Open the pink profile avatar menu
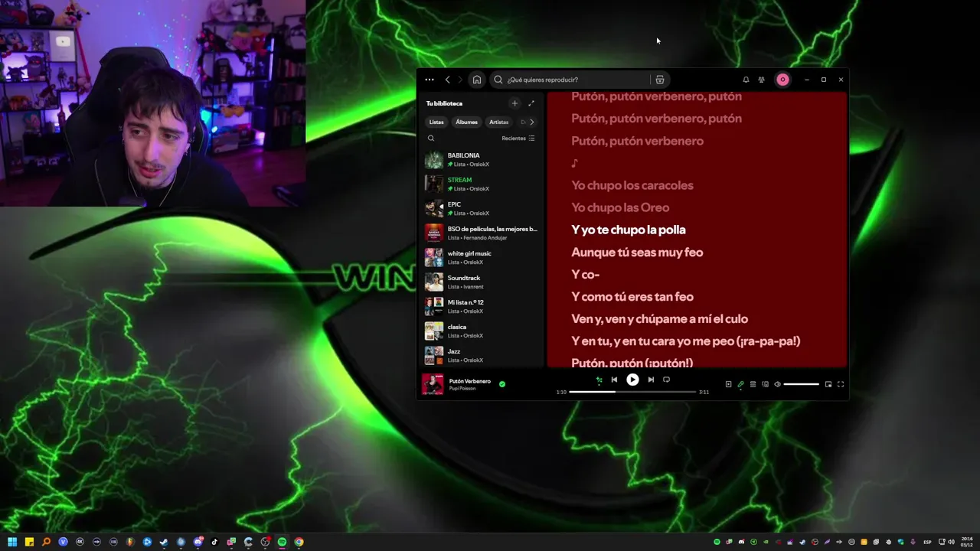The height and width of the screenshot is (551, 980). 782,80
